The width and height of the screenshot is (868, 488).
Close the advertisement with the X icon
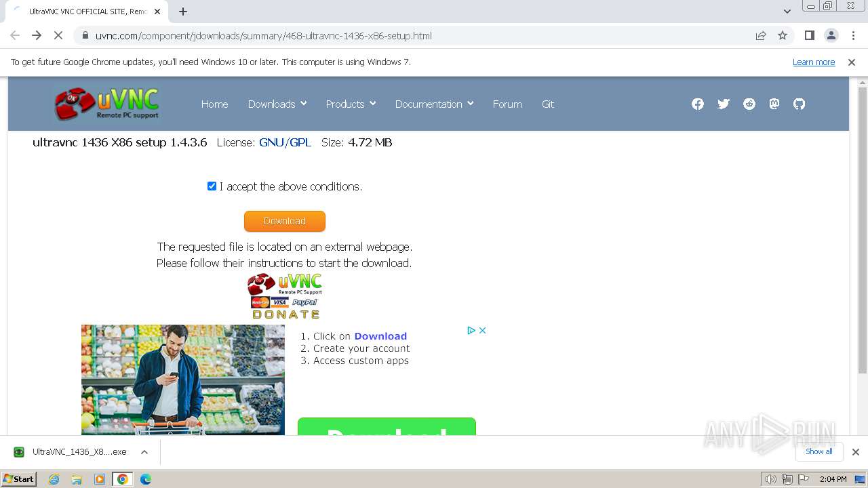[482, 330]
